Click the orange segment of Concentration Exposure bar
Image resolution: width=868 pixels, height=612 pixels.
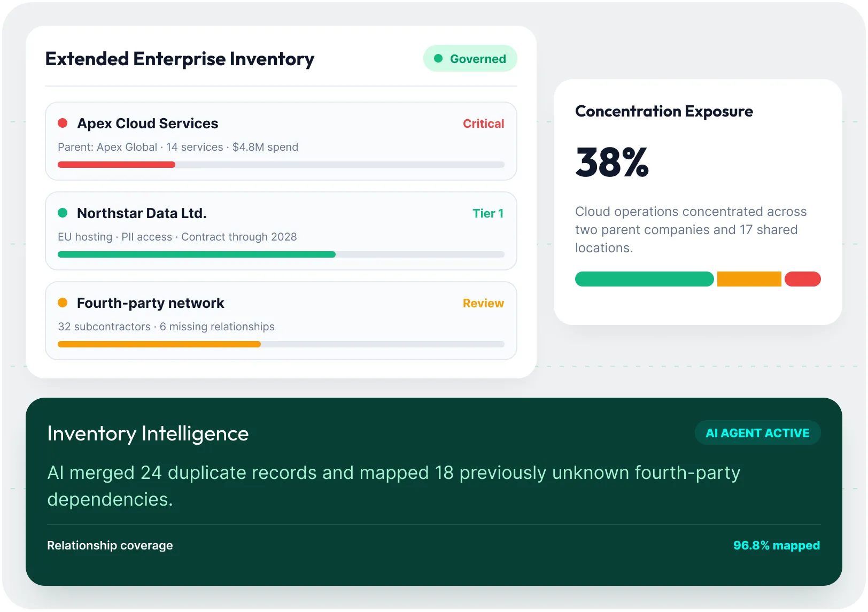pos(749,279)
